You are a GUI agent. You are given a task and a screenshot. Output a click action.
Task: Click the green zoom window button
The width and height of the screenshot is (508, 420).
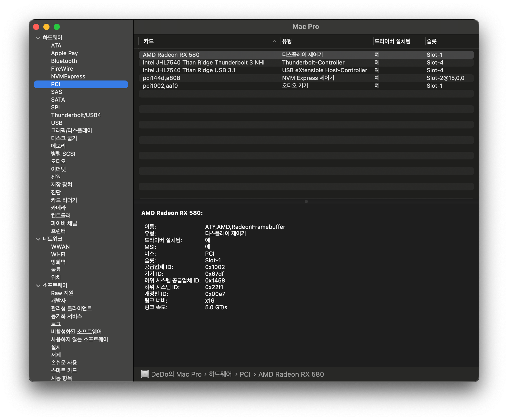pyautogui.click(x=57, y=27)
